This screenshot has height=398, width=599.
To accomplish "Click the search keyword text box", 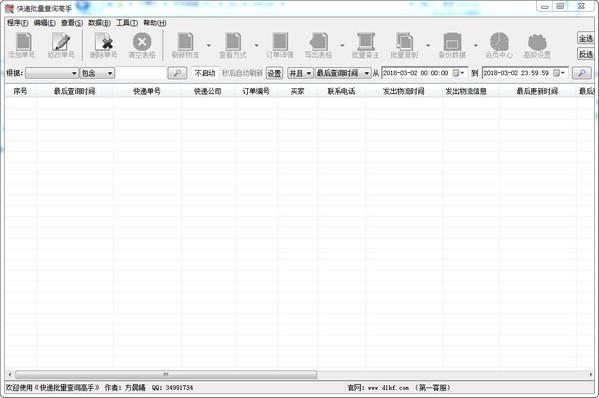I will coord(141,73).
